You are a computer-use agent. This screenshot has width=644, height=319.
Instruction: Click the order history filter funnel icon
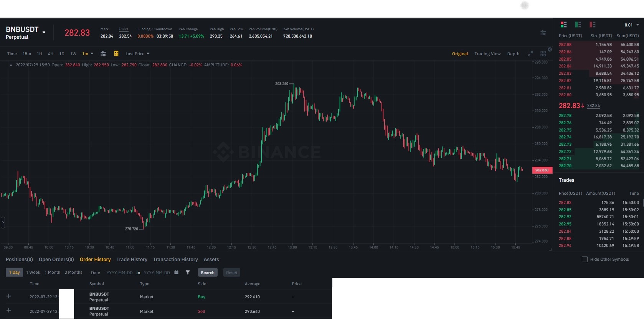188,272
